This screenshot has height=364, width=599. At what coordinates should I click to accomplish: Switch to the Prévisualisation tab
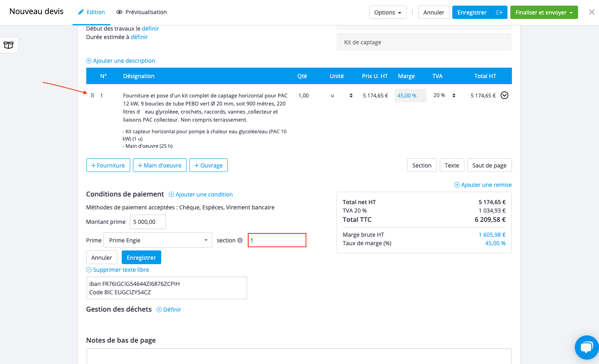point(141,12)
